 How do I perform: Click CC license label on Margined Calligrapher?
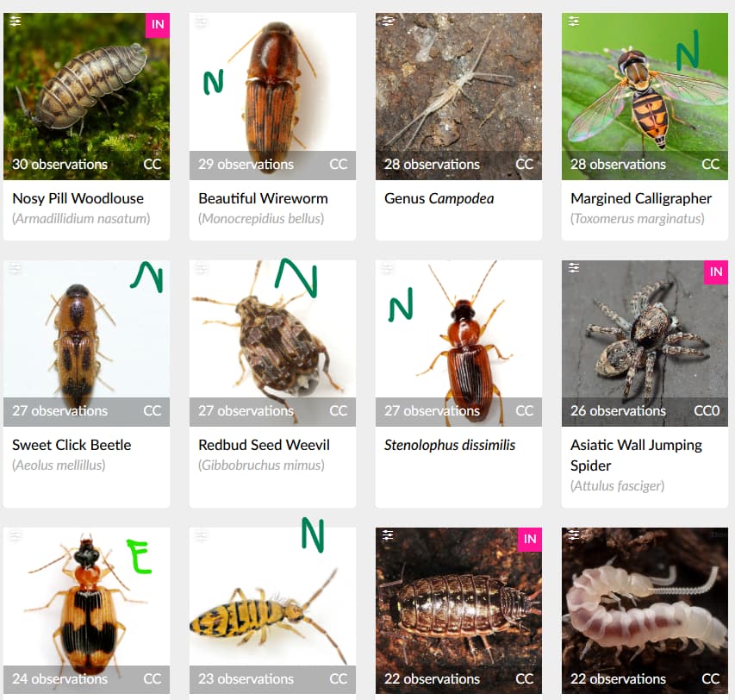click(710, 164)
